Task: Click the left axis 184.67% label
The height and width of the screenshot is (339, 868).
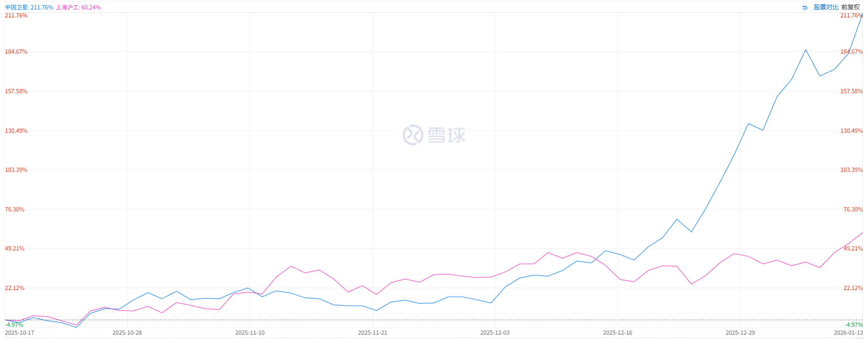Action: pyautogui.click(x=16, y=52)
